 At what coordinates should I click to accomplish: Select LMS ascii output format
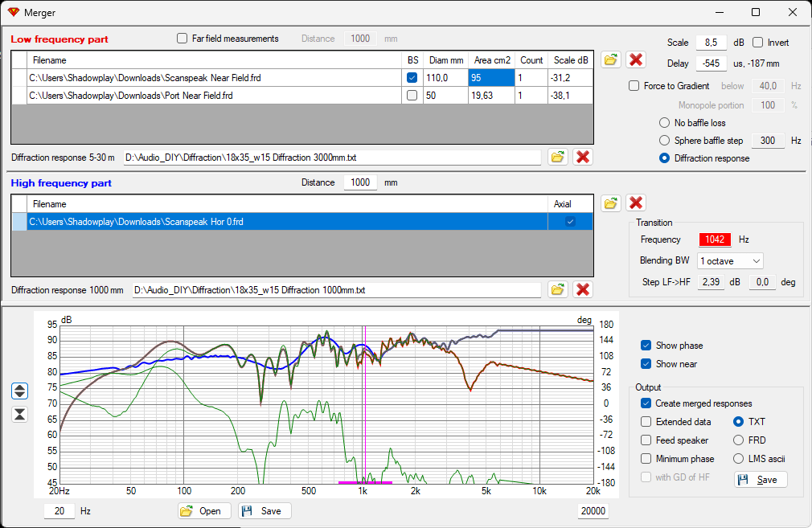739,459
